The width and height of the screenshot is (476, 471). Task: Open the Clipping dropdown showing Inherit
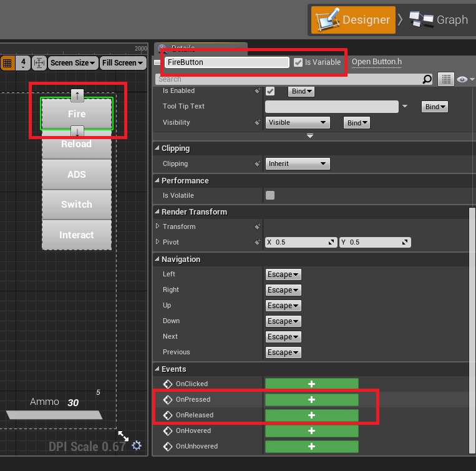[297, 163]
